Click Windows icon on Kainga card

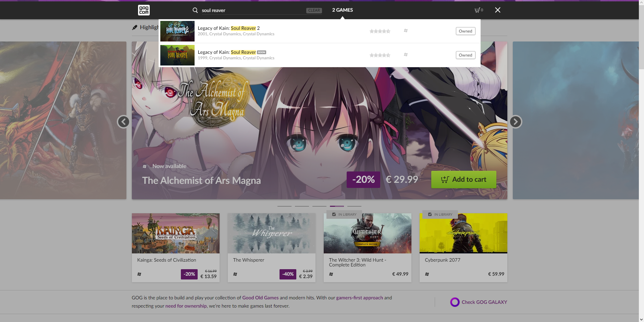coord(139,274)
